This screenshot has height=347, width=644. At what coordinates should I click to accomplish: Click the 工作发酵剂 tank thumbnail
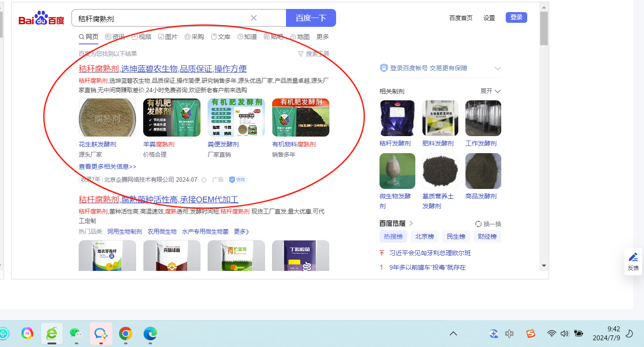483,118
